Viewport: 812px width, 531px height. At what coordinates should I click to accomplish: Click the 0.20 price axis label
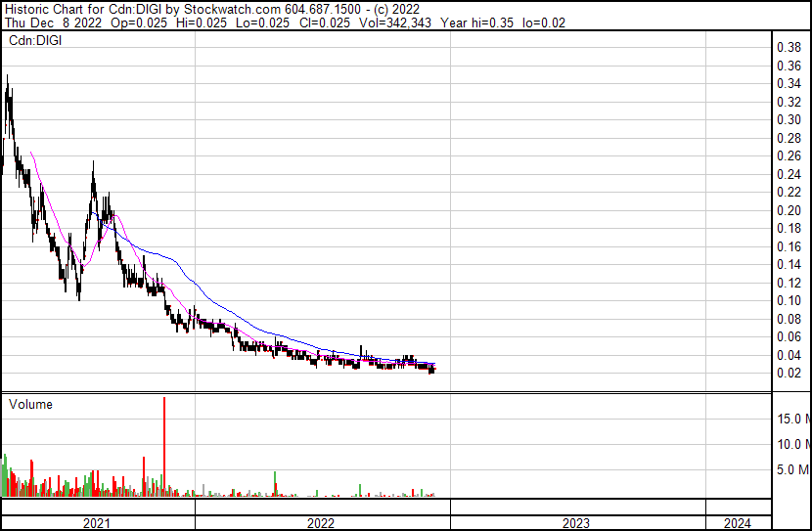789,210
